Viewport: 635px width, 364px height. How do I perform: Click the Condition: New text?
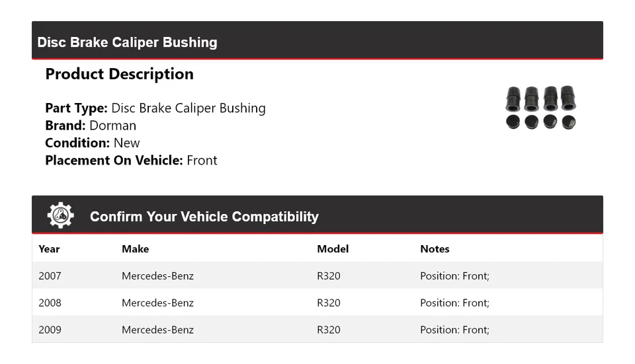(x=93, y=143)
